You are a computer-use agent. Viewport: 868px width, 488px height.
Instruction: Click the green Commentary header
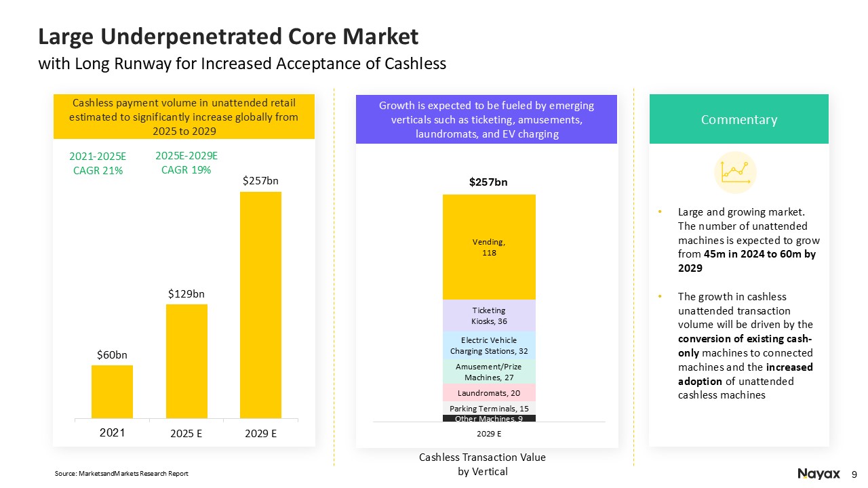(738, 119)
